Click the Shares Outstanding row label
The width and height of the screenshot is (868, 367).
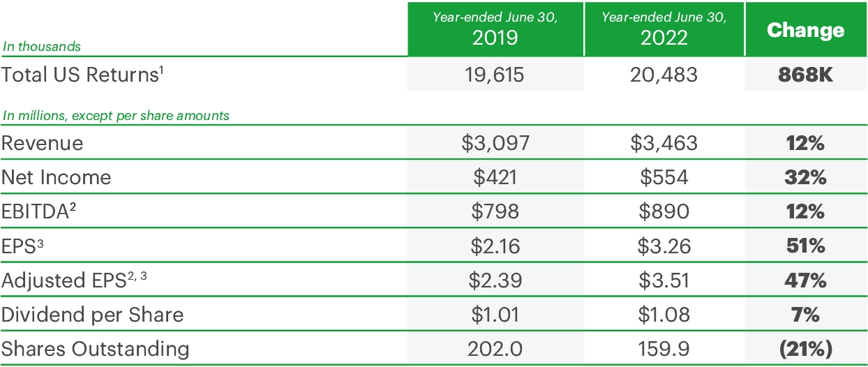click(x=95, y=348)
